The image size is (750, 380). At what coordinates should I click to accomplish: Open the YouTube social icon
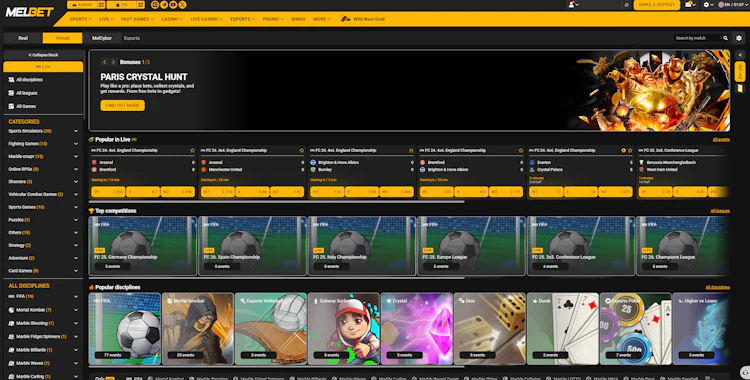(173, 5)
